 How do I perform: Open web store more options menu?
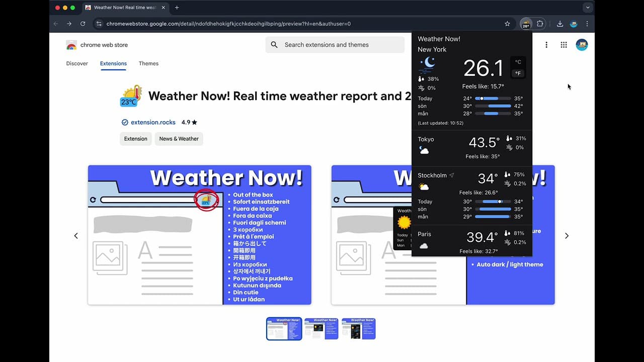[x=546, y=45]
